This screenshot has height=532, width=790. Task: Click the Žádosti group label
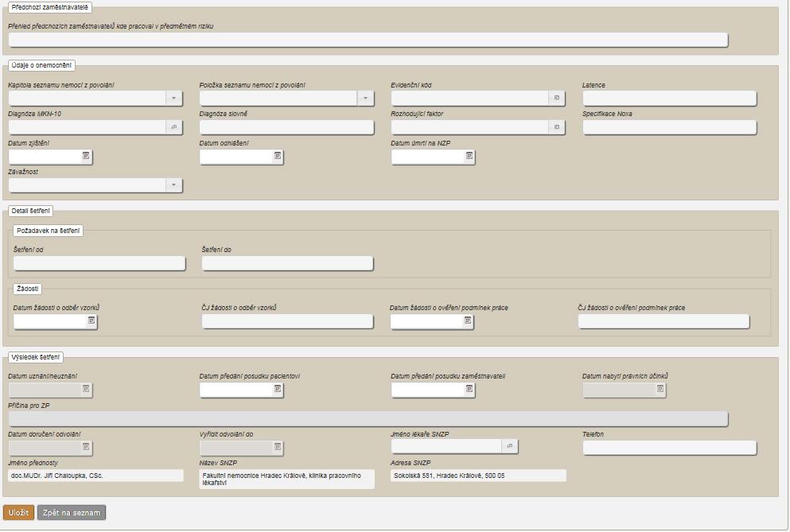(27, 289)
